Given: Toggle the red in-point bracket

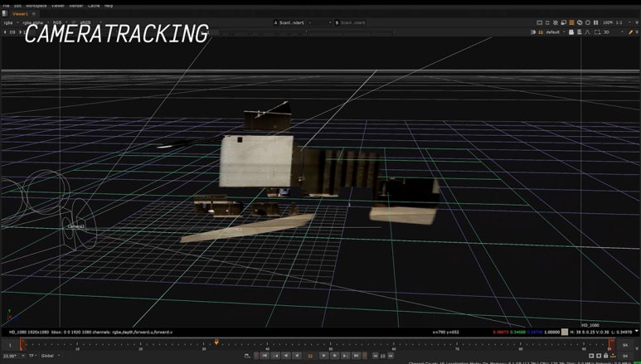Looking at the screenshot, I should pyautogui.click(x=256, y=356).
